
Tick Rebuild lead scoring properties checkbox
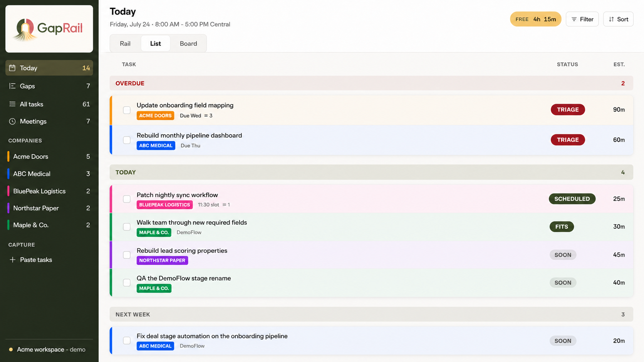[127, 255]
